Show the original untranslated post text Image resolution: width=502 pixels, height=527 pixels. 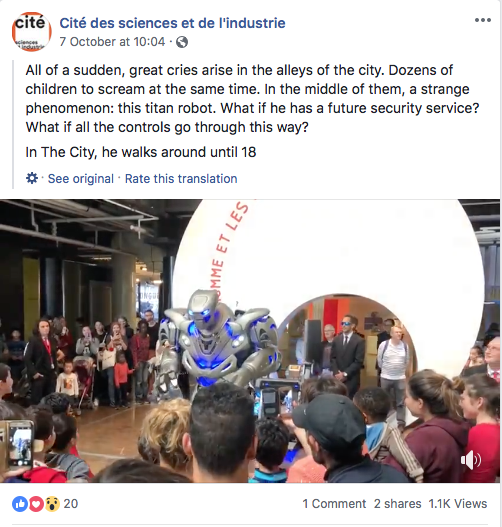click(x=81, y=178)
